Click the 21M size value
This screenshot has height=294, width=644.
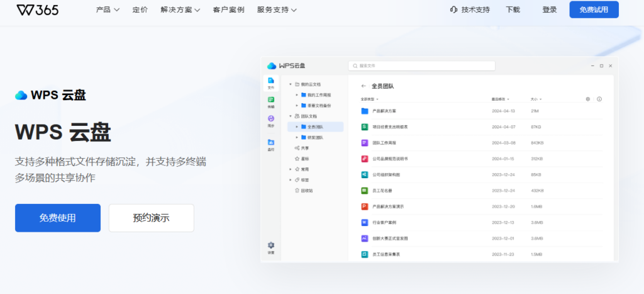pos(535,111)
